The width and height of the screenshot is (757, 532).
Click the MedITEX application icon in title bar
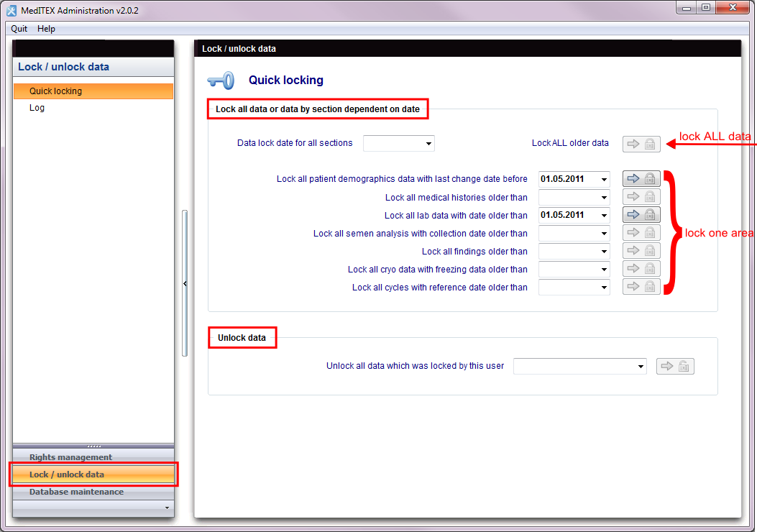(11, 10)
